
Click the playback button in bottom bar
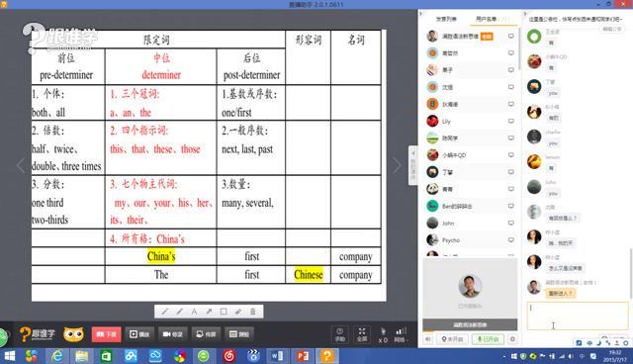[x=139, y=334]
